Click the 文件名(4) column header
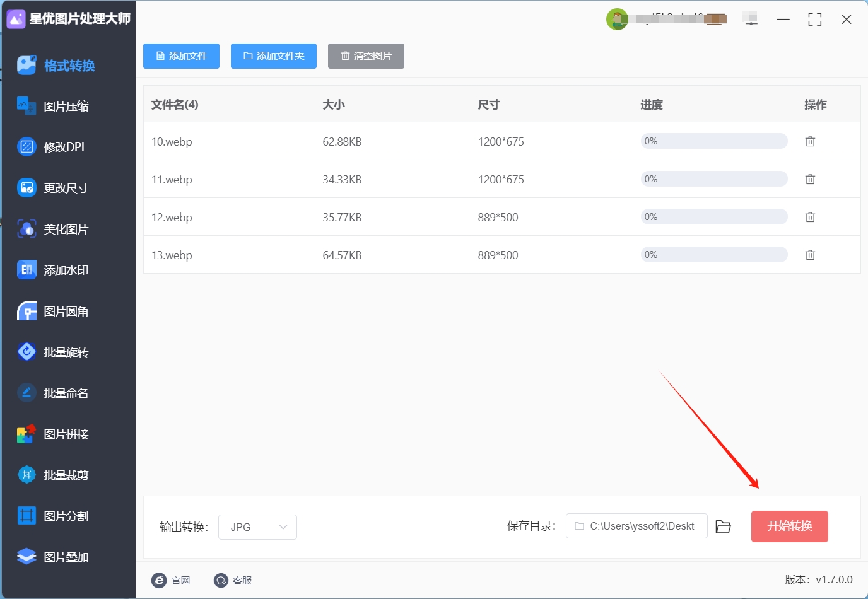868x599 pixels. point(175,105)
